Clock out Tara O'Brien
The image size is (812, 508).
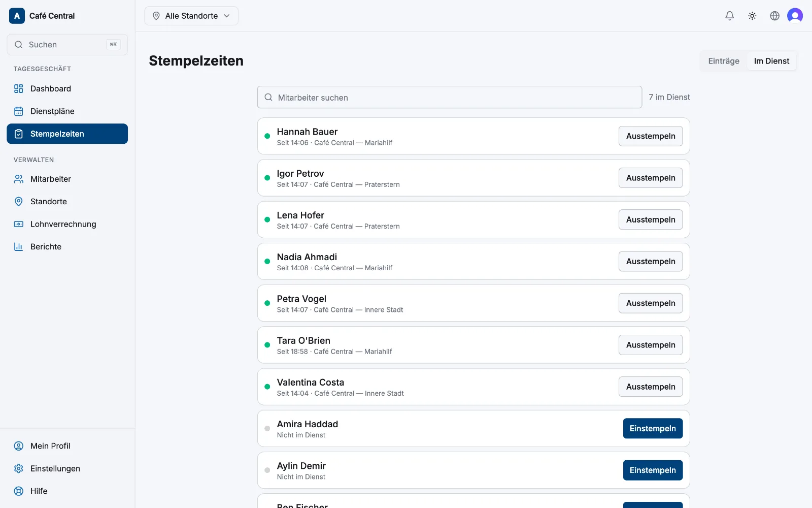click(x=651, y=345)
